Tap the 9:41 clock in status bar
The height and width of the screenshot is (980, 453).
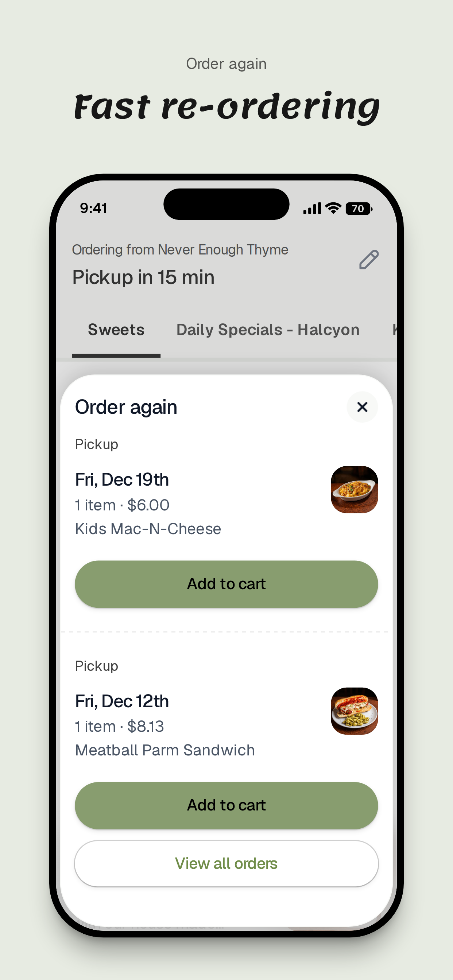(93, 208)
